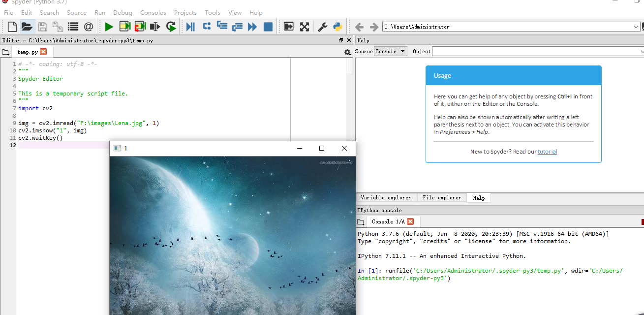Run cell and advance
Image resolution: width=644 pixels, height=315 pixels.
pos(140,27)
